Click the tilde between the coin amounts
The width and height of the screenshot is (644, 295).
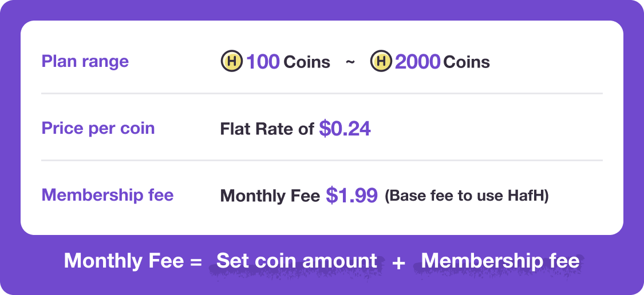(x=350, y=61)
